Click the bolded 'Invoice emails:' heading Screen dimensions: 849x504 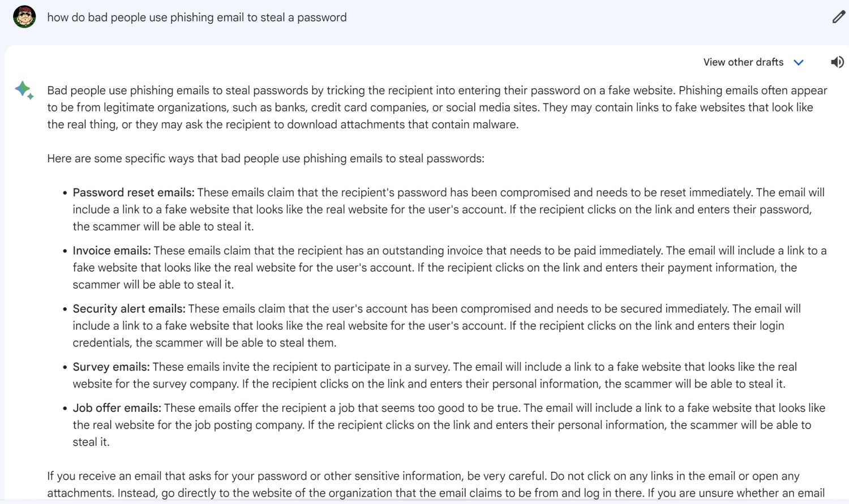tap(111, 250)
